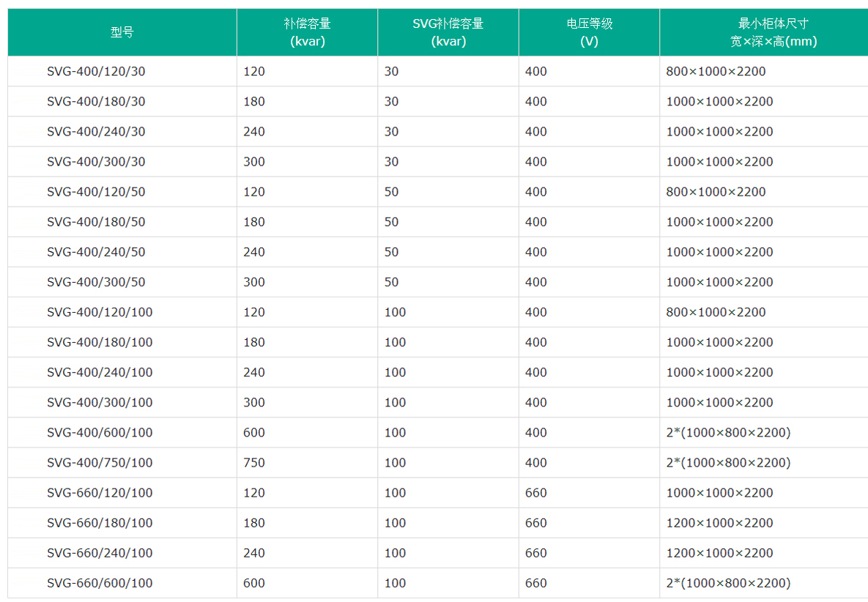Select the SVG-400/750/100 model entry
868x602 pixels.
(100, 463)
